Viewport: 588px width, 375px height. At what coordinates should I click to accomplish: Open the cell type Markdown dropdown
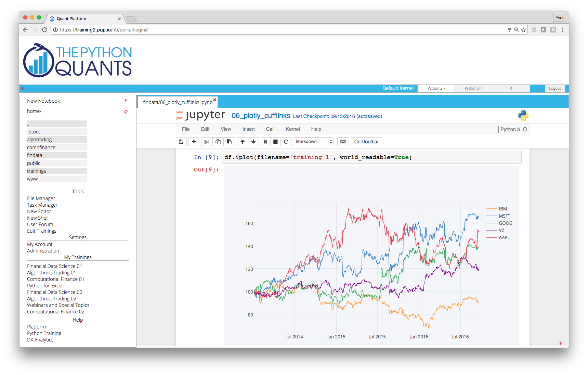[x=313, y=142]
